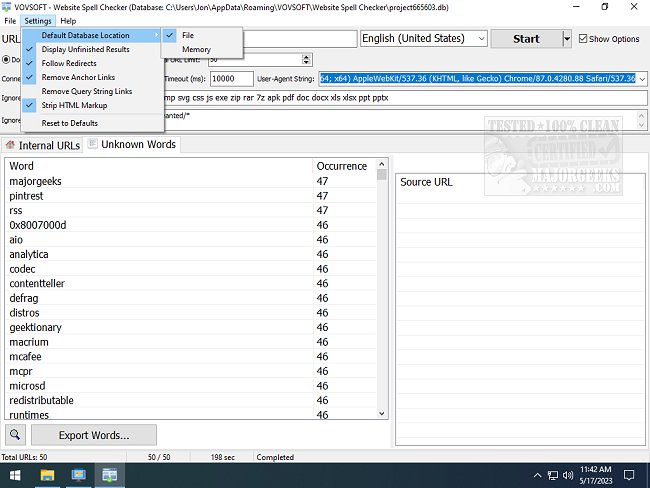Select the 'defrag' word row

point(191,298)
